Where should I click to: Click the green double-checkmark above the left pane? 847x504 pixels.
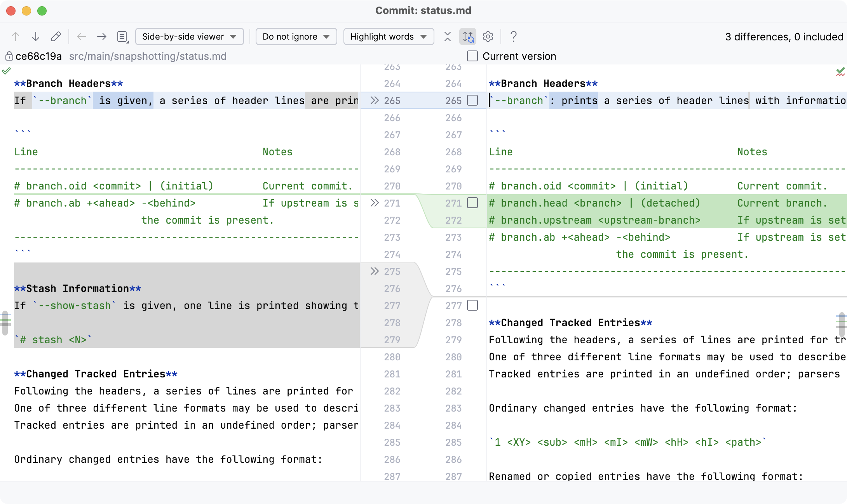pos(7,71)
